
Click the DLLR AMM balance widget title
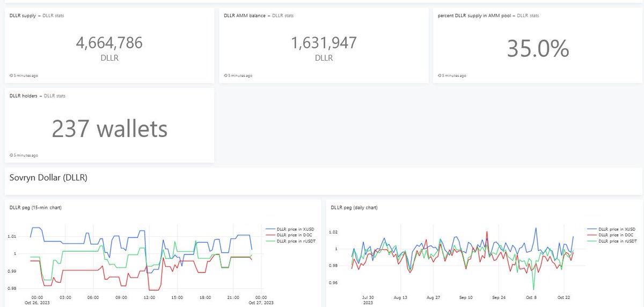245,16
